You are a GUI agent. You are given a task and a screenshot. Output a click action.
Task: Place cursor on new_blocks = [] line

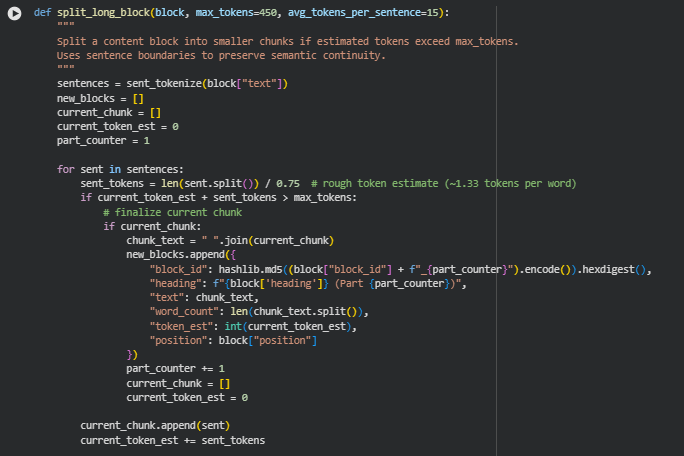point(100,98)
